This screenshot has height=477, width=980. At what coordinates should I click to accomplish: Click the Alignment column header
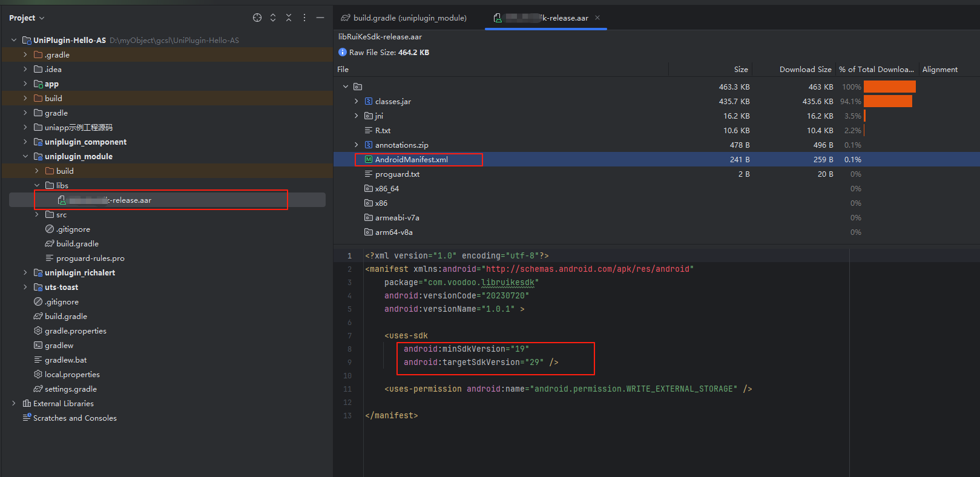pyautogui.click(x=940, y=70)
